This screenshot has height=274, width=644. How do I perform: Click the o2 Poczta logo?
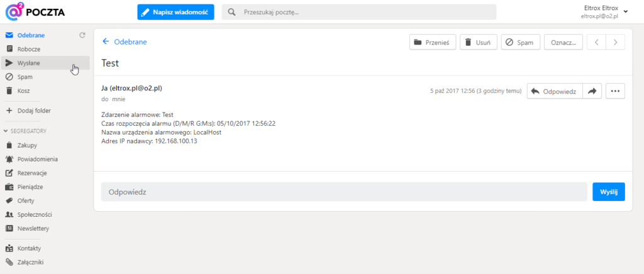pyautogui.click(x=35, y=12)
